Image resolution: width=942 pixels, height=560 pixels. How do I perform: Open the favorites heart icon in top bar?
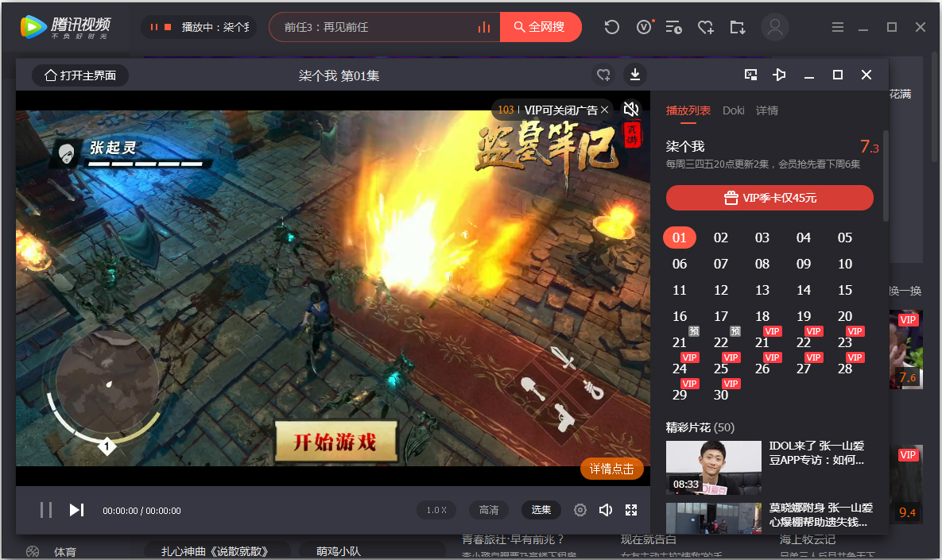[x=705, y=27]
